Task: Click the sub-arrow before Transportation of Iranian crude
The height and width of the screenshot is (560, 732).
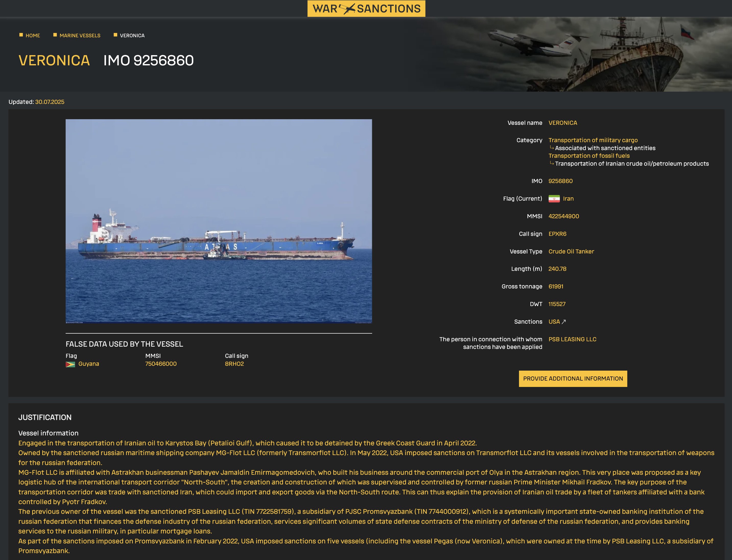Action: pyautogui.click(x=552, y=163)
